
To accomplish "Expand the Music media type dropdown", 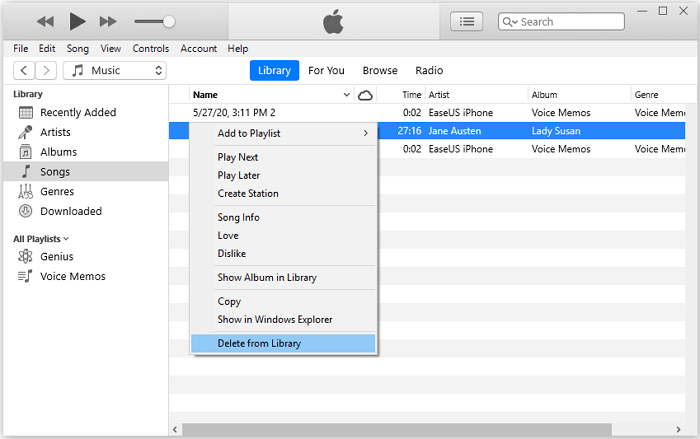I will click(x=114, y=70).
